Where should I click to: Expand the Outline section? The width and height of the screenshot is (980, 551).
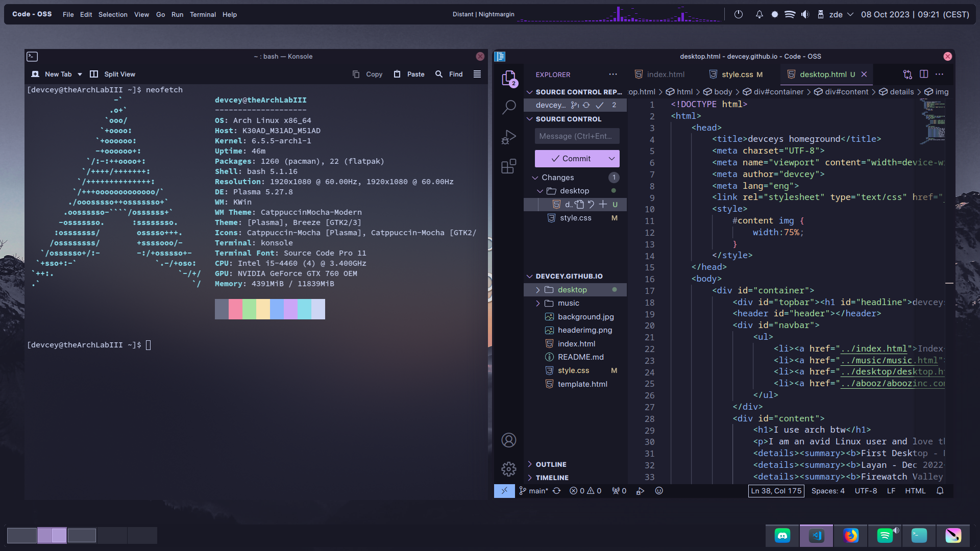(530, 464)
